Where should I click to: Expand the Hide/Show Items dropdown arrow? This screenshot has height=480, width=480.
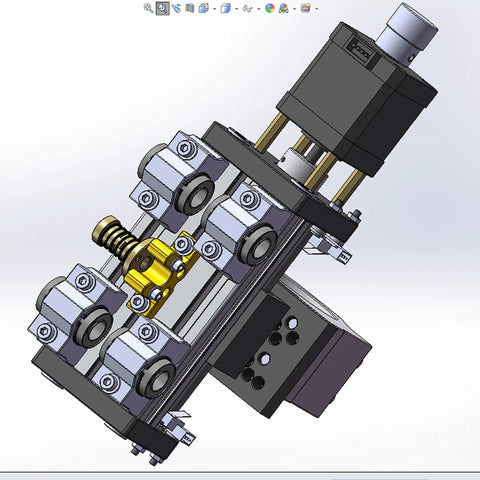click(x=259, y=9)
